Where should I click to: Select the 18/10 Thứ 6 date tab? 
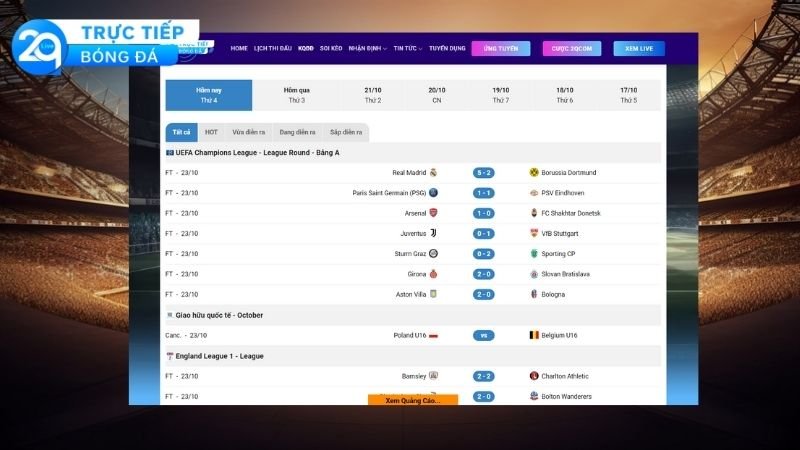coord(564,95)
